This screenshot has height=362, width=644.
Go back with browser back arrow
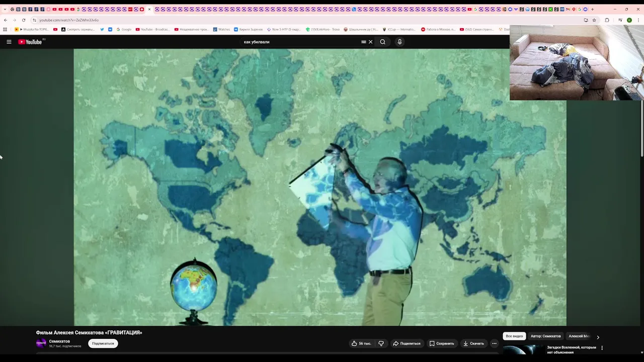click(x=5, y=20)
